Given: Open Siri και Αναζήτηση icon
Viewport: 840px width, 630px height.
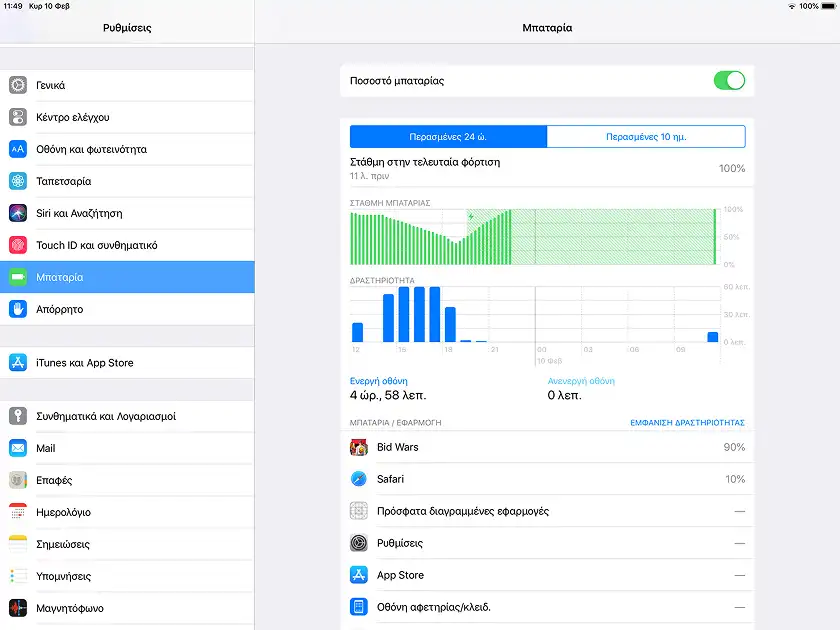Looking at the screenshot, I should pos(18,213).
